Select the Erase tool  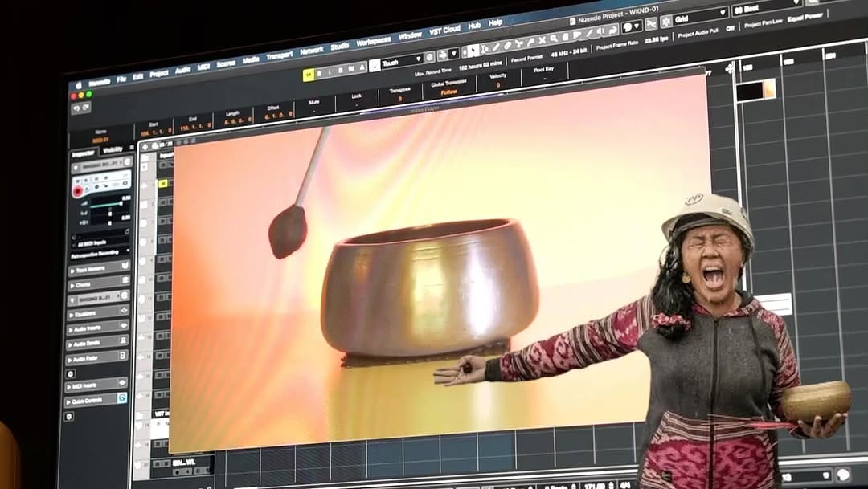click(x=508, y=45)
